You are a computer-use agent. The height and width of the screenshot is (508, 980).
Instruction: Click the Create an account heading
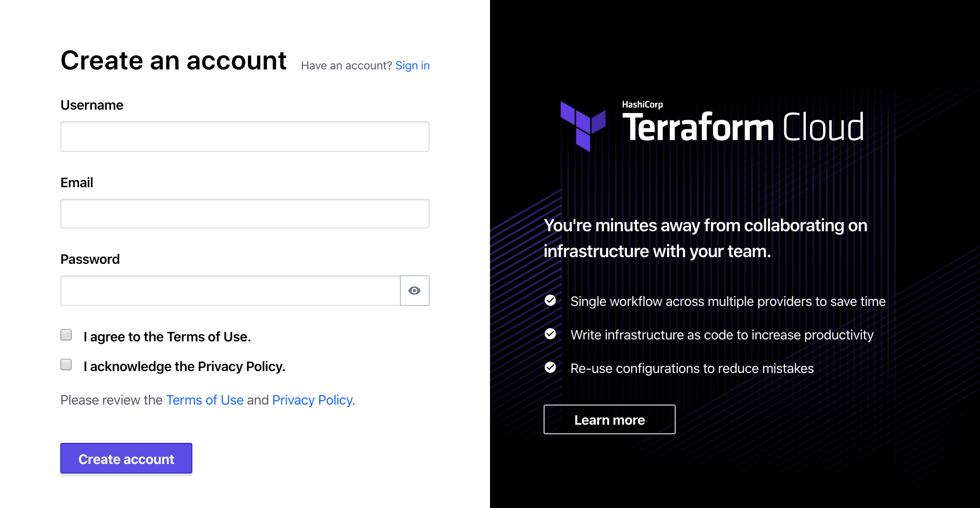coord(174,61)
